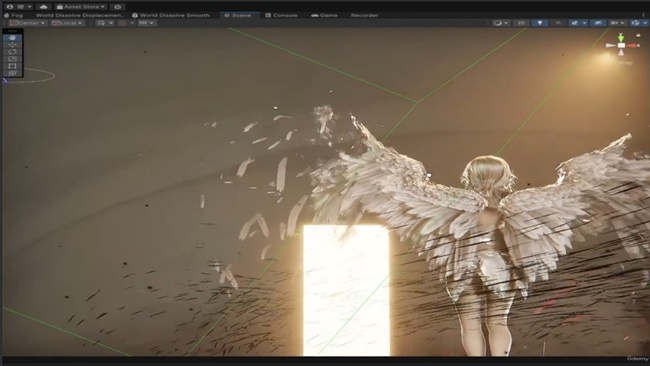Change the Center pivot mode dropdown
The width and height of the screenshot is (650, 366).
tap(27, 23)
